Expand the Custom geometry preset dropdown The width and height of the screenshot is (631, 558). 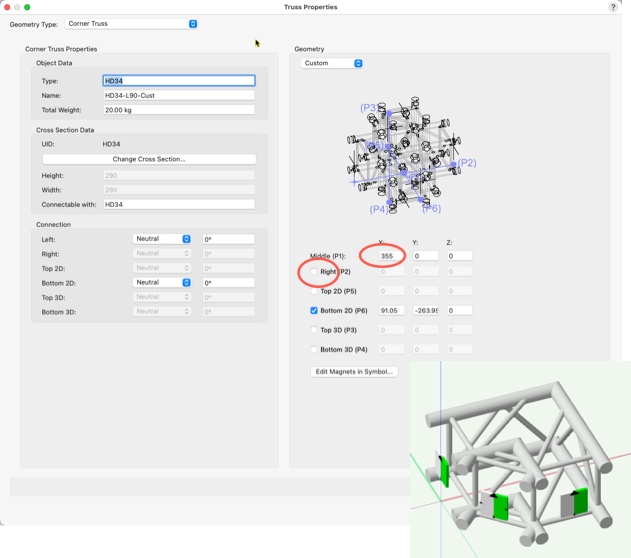(x=332, y=63)
